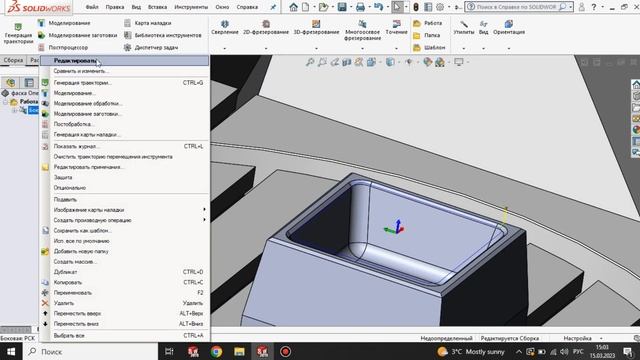This screenshot has width=640, height=360.
Task: Choose Редактировать примечания menu entry
Action: (124, 167)
